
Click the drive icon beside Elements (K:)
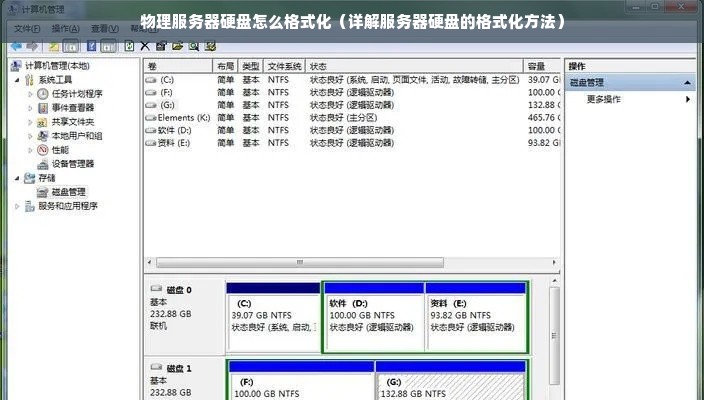(x=151, y=118)
